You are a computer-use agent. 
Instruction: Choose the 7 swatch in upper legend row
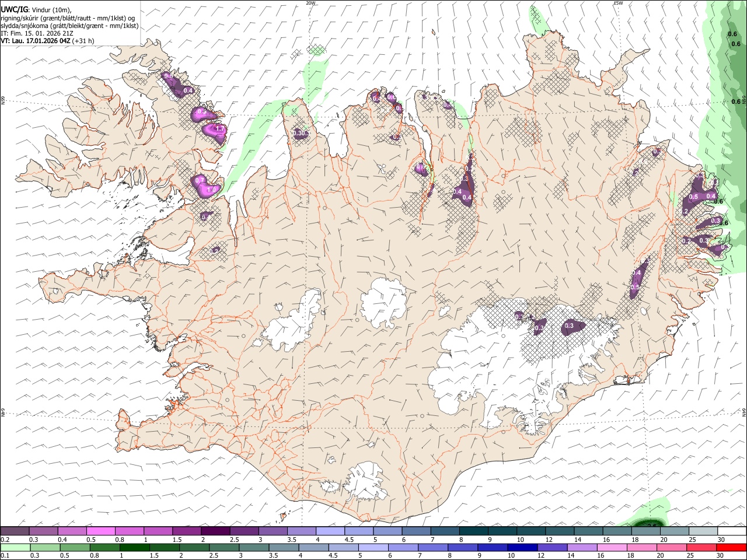point(445,531)
